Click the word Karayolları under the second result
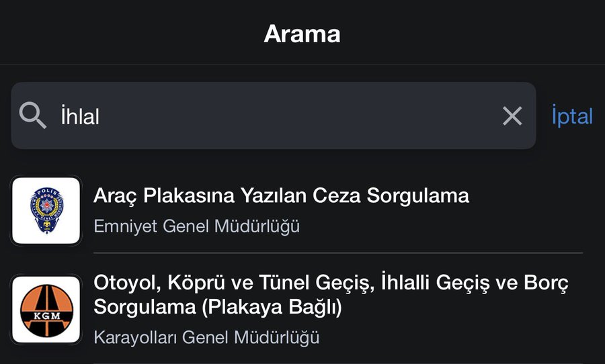Viewport: 605px width, 364px height. tap(136, 336)
